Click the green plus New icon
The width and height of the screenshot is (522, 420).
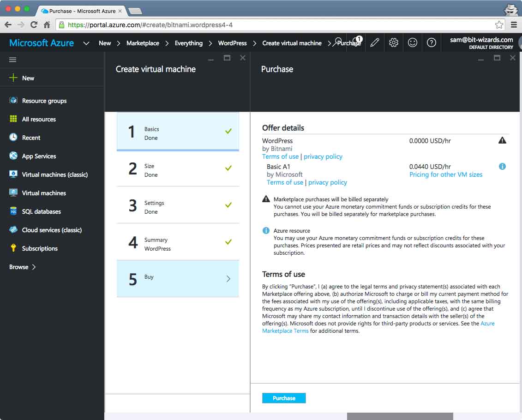13,78
